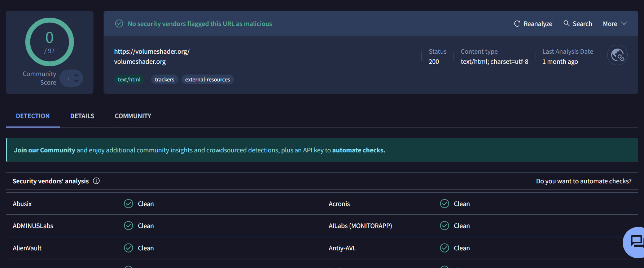The height and width of the screenshot is (268, 644).
Task: Click the Reanalyze button label
Action: 538,24
